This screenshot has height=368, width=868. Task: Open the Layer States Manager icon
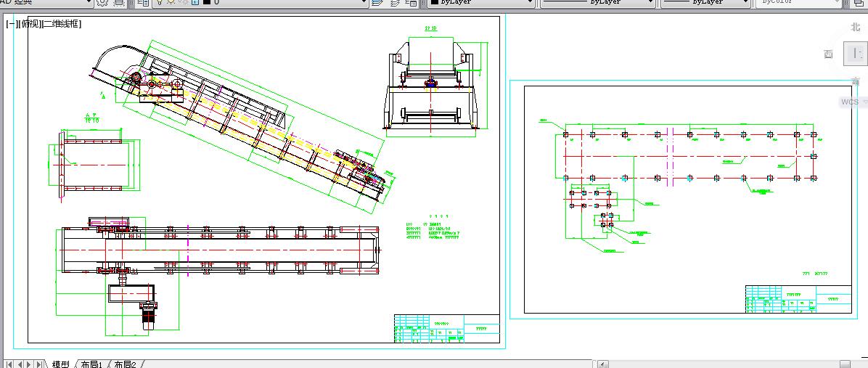[x=411, y=2]
